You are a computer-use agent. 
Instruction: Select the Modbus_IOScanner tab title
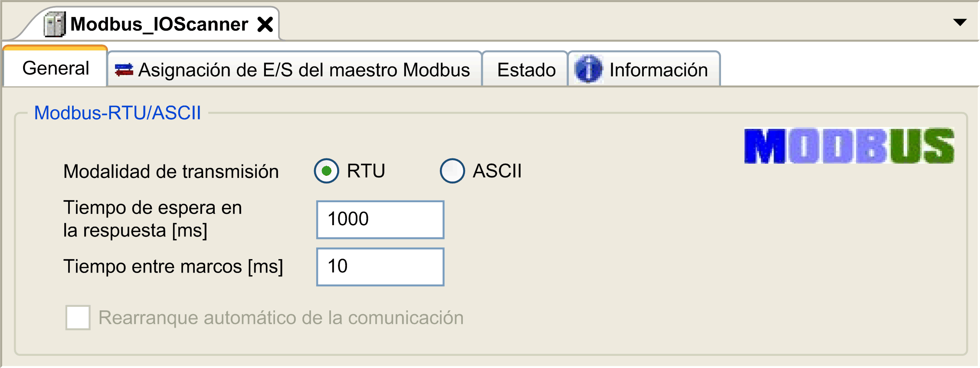click(159, 24)
